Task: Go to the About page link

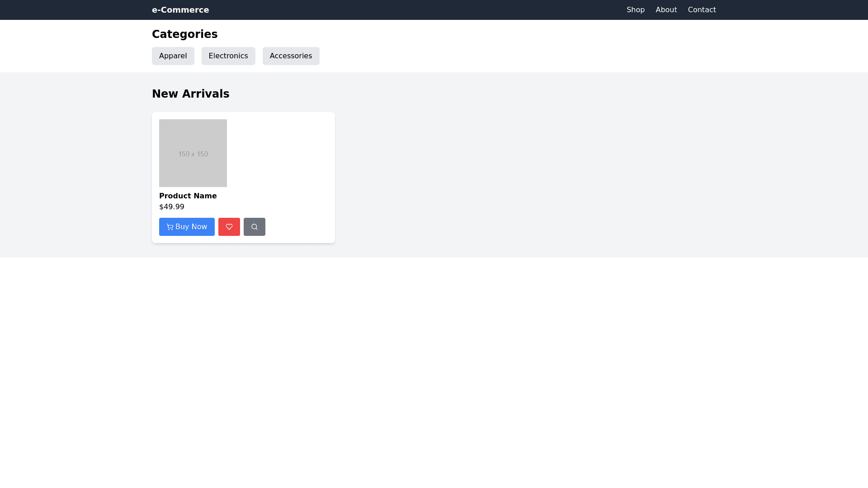Action: (666, 10)
